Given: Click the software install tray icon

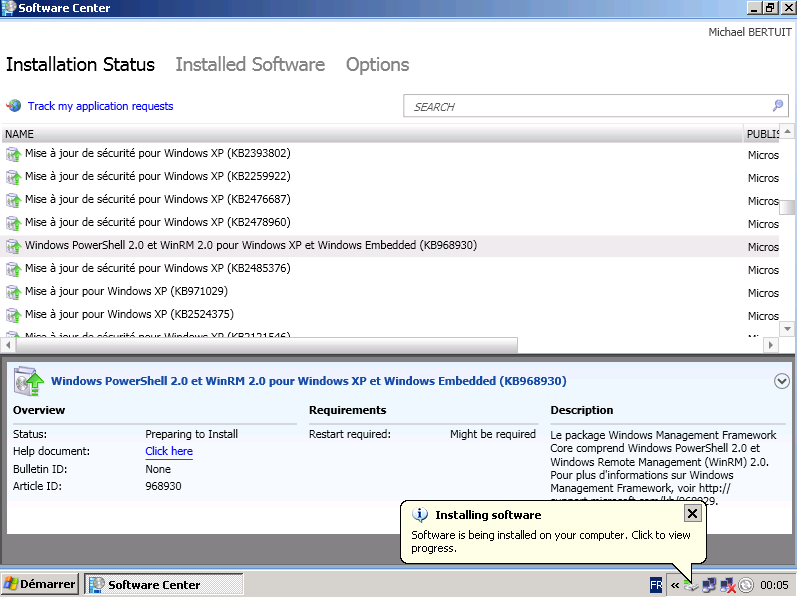Looking at the screenshot, I should point(691,585).
